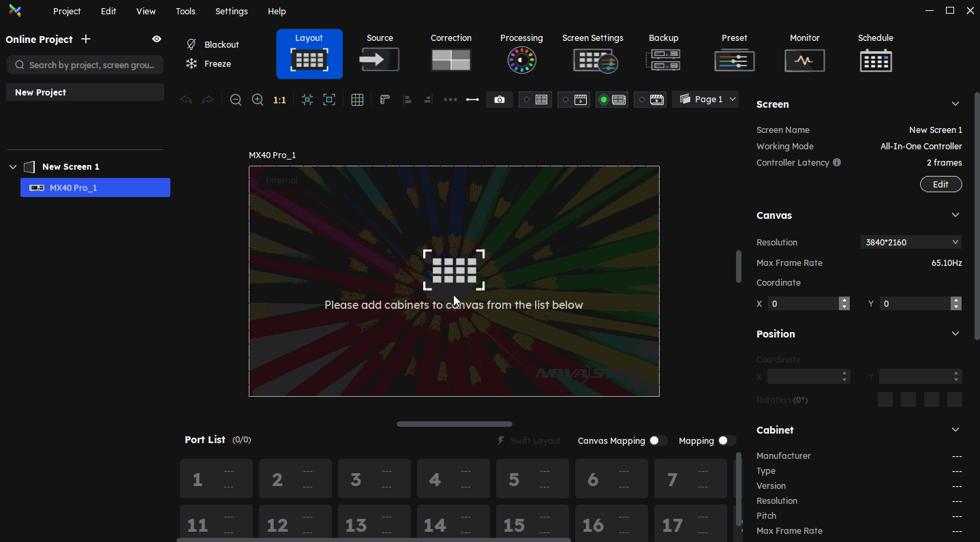This screenshot has height=542, width=980.
Task: Enable the Mapping toggle switch
Action: point(726,440)
